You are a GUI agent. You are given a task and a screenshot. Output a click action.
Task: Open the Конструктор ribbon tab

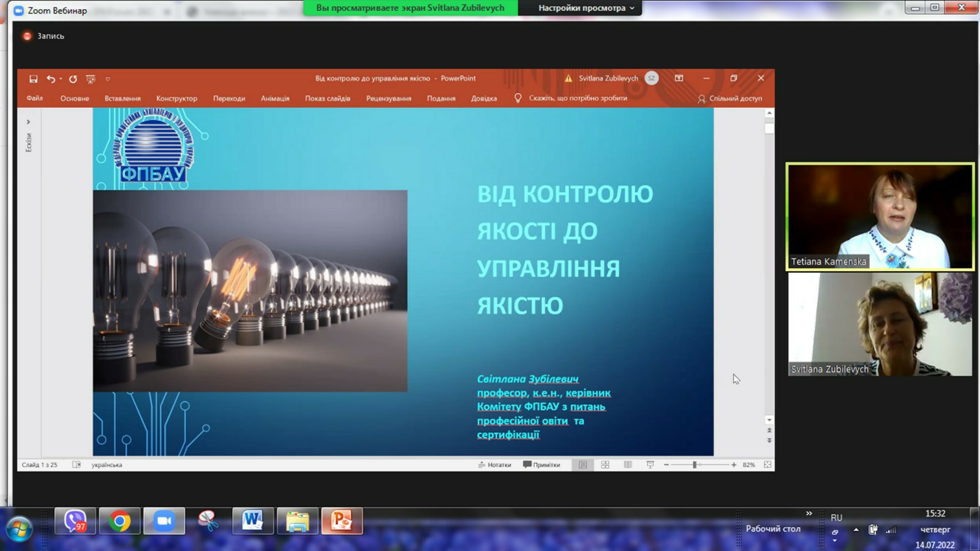click(176, 99)
